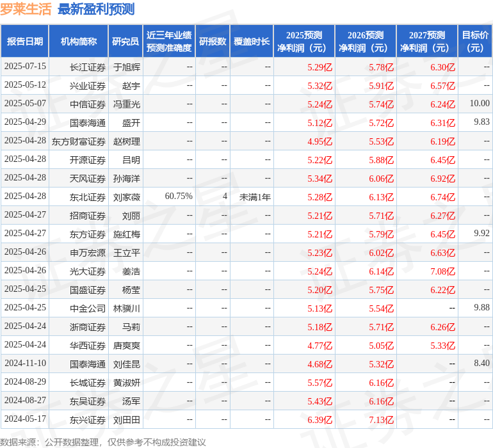The width and height of the screenshot is (493, 448).
Task: Click researcher 于旭辉
Action: 127,67
